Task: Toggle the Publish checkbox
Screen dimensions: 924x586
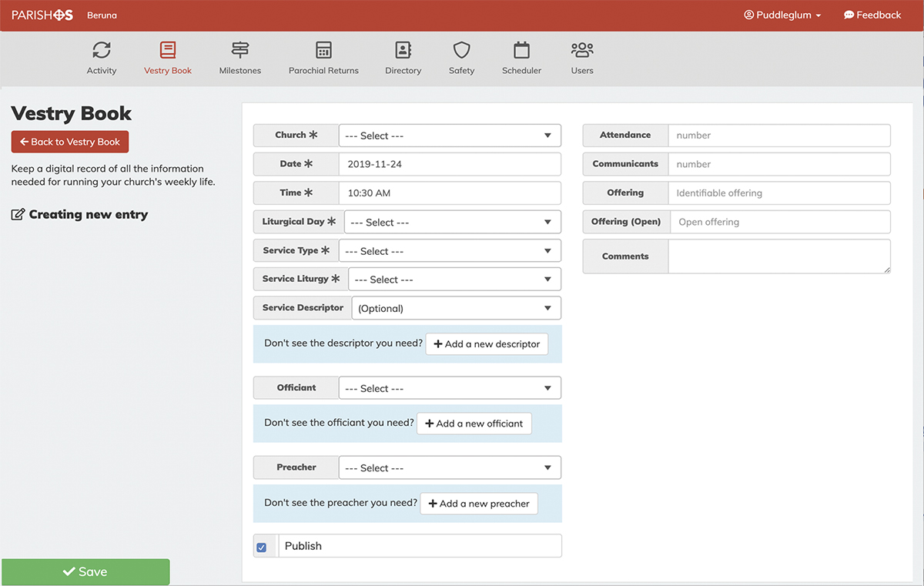Action: point(262,547)
